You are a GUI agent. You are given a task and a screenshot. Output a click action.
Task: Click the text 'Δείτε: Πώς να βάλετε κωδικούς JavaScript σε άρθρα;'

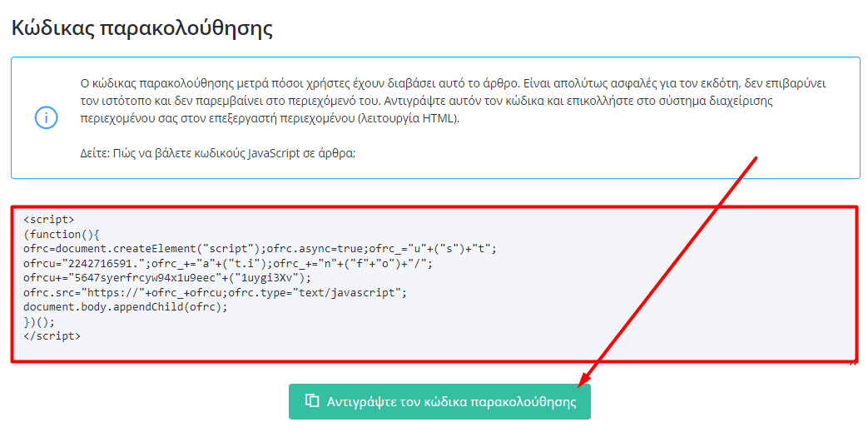[x=217, y=153]
